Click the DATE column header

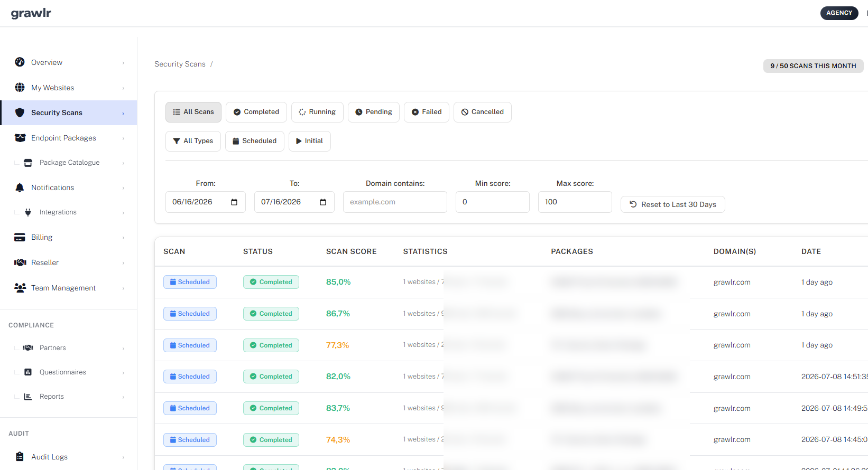tap(811, 251)
